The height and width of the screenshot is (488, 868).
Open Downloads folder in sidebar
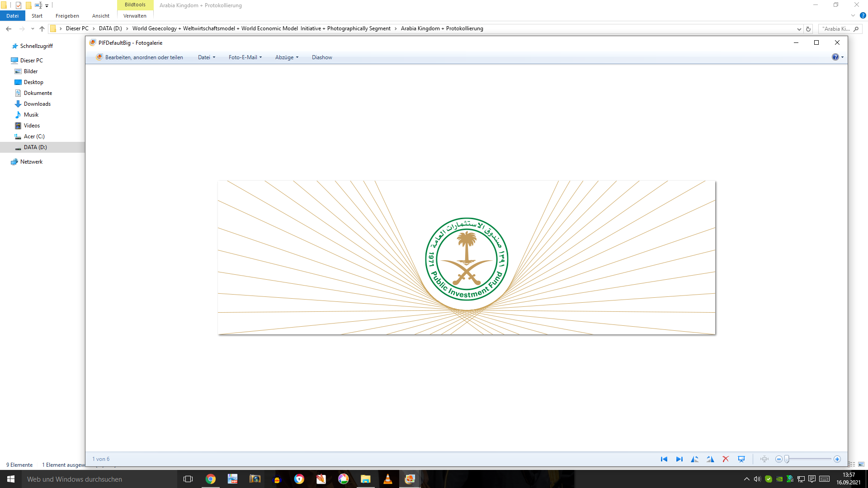pos(37,104)
